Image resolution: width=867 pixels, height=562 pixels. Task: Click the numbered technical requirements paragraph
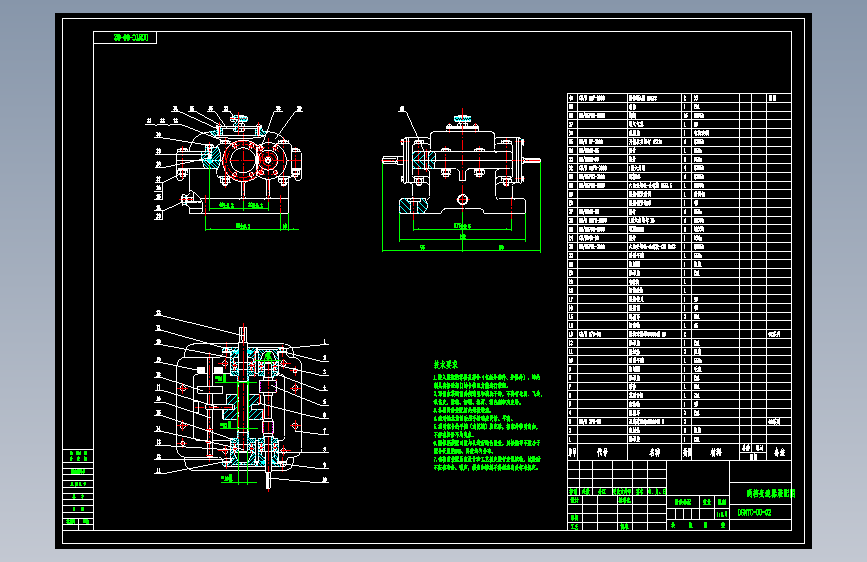click(x=487, y=423)
